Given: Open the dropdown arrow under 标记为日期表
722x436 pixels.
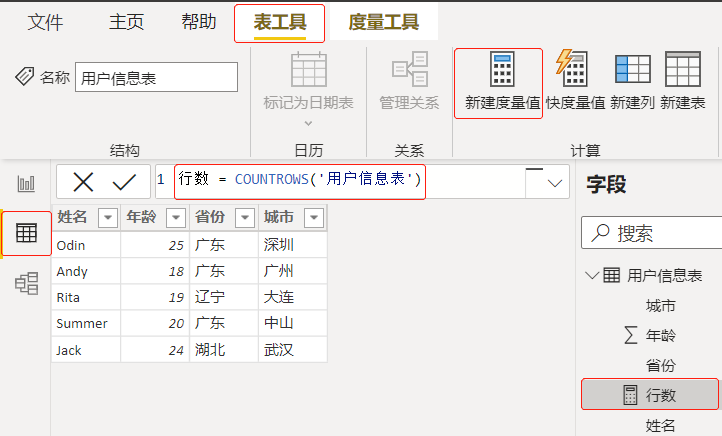Looking at the screenshot, I should click(x=309, y=123).
